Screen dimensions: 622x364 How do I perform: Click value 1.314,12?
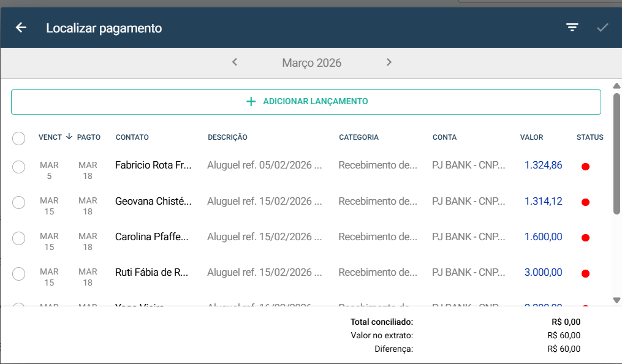(543, 201)
